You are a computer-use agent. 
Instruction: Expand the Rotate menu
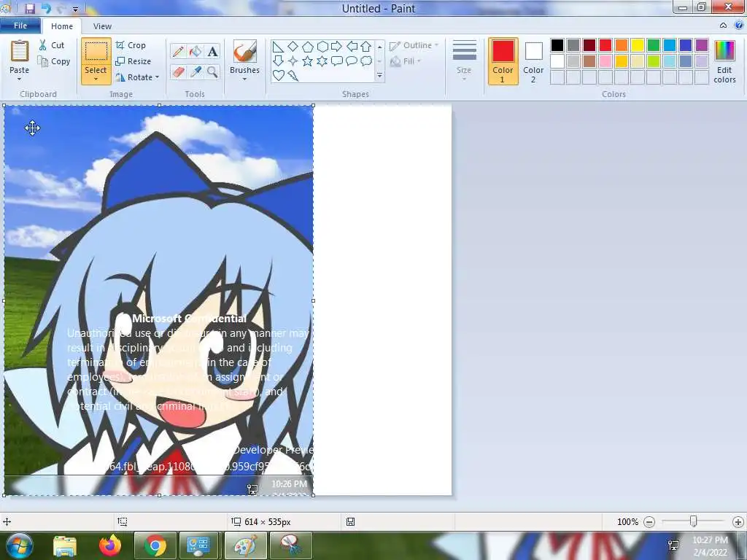[x=136, y=77]
